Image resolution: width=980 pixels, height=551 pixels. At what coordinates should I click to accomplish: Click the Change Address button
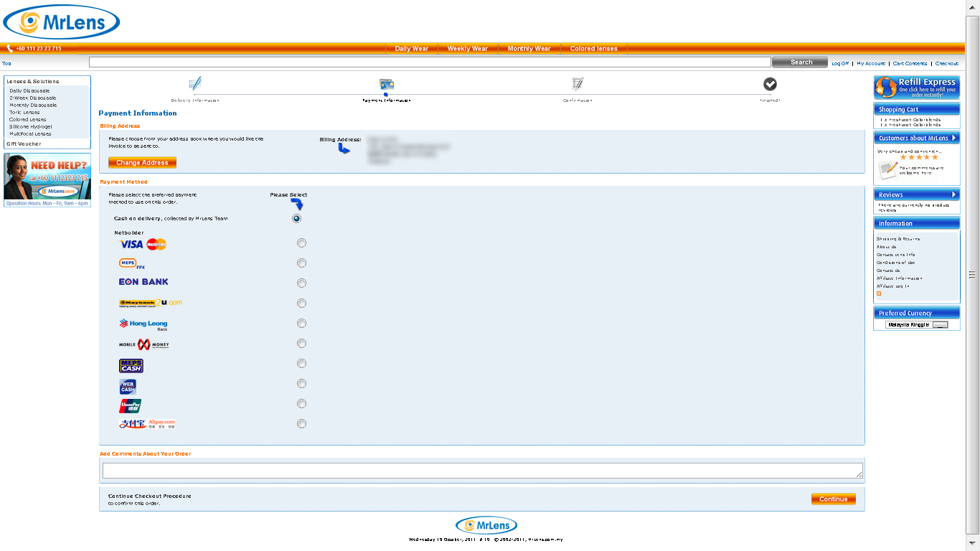[142, 163]
